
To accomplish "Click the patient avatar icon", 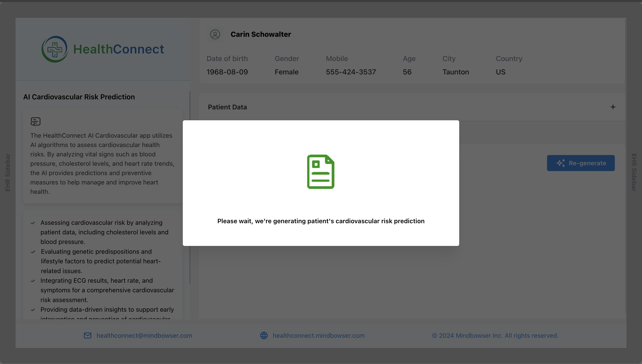I will click(x=215, y=34).
